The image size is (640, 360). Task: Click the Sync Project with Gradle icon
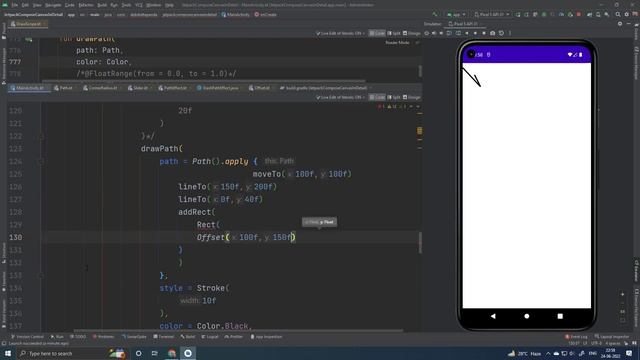(589, 14)
